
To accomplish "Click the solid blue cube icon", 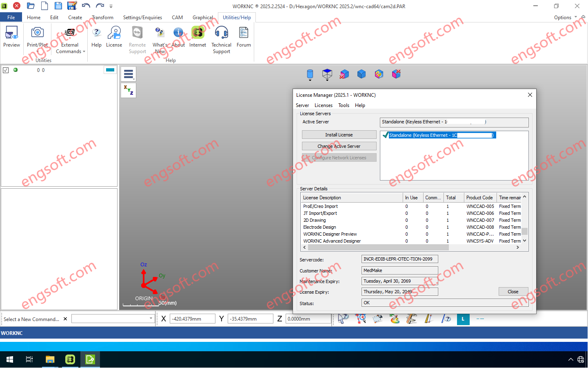I will click(362, 74).
